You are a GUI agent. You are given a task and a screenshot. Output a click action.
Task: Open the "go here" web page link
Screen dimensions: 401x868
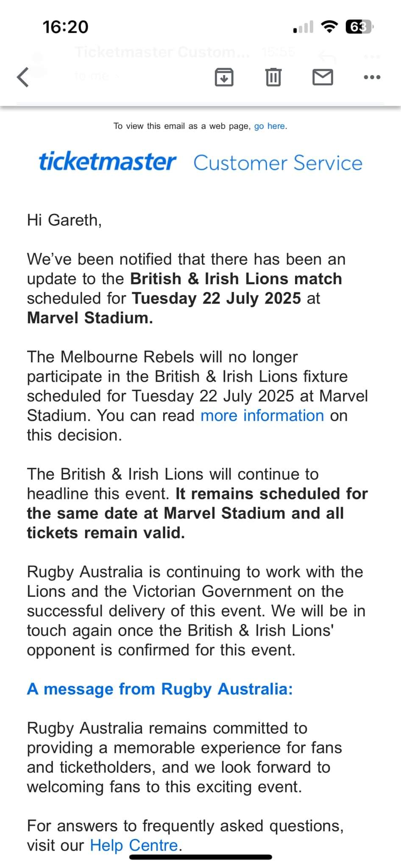270,126
